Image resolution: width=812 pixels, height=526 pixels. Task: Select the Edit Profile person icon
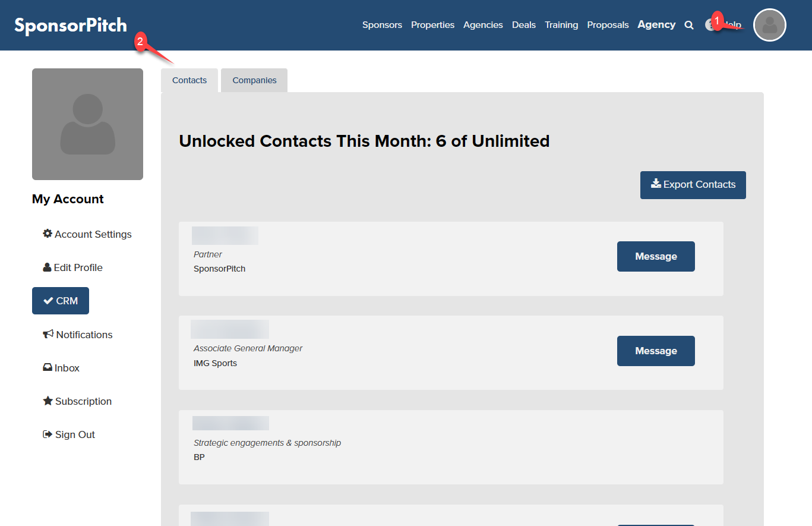(x=48, y=267)
